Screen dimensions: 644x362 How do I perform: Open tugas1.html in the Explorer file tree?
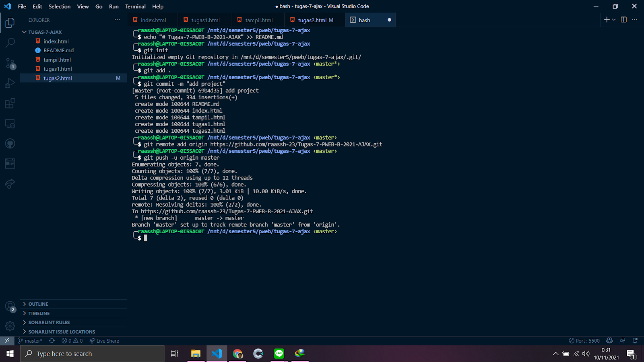74,69
